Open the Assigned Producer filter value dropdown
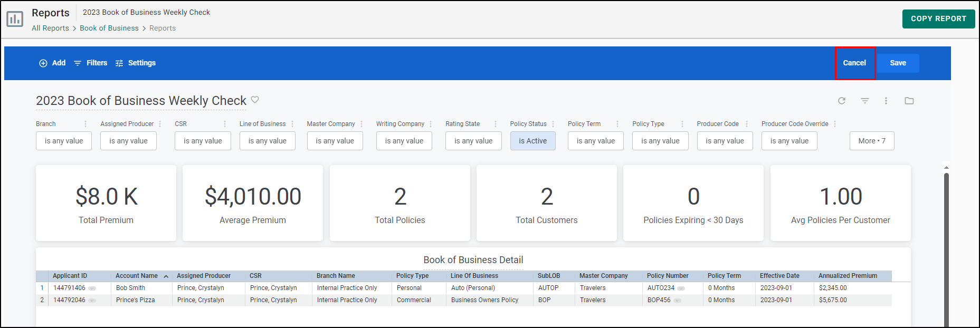This screenshot has width=980, height=328. (x=128, y=141)
